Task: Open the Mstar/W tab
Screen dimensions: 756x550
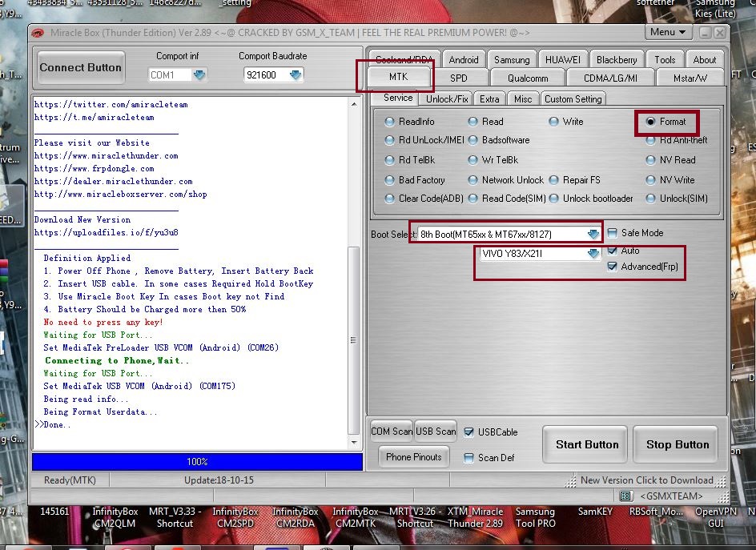Action: coord(690,78)
